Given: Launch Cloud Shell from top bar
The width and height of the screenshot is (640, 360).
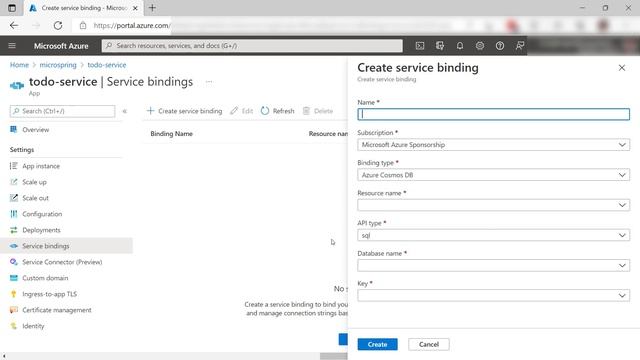Looking at the screenshot, I should tap(420, 46).
